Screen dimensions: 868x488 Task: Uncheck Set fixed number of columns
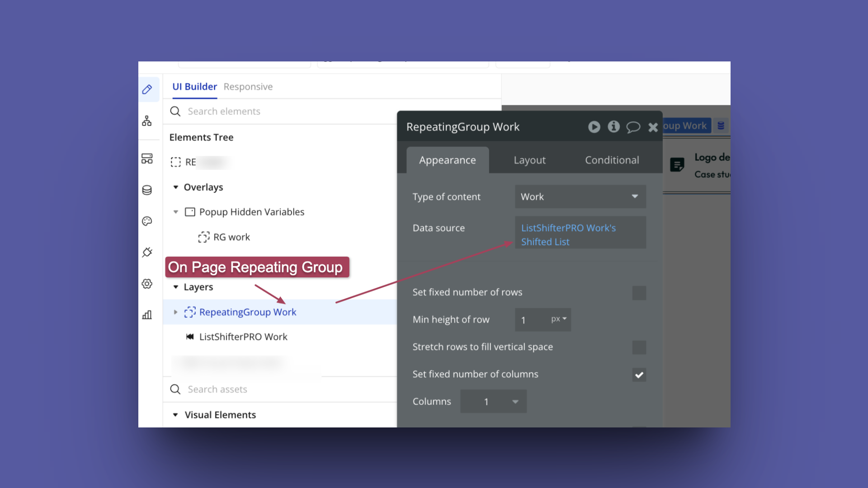click(639, 375)
